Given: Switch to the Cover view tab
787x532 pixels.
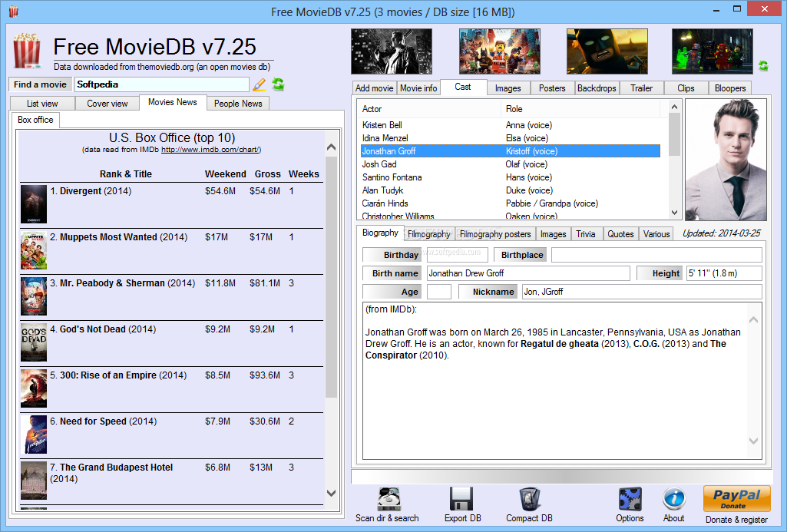Looking at the screenshot, I should point(107,104).
